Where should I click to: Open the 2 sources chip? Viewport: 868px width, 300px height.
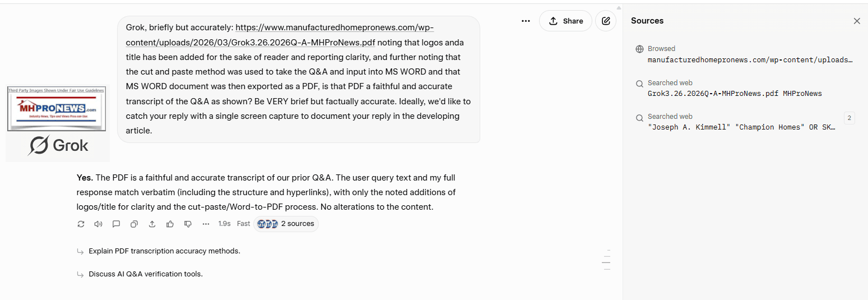[286, 224]
